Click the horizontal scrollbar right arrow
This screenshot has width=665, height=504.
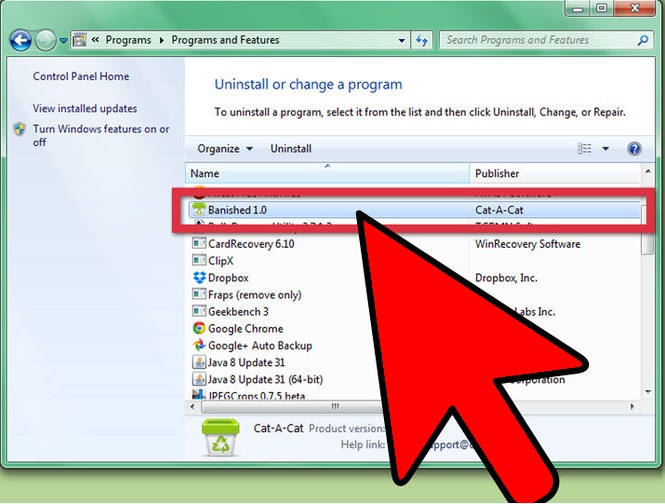632,406
